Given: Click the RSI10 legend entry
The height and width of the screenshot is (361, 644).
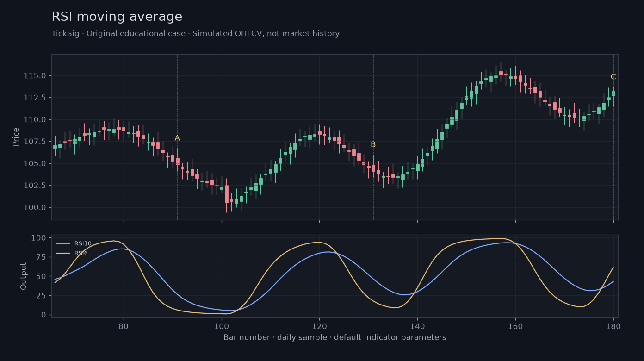Looking at the screenshot, I should [74, 243].
